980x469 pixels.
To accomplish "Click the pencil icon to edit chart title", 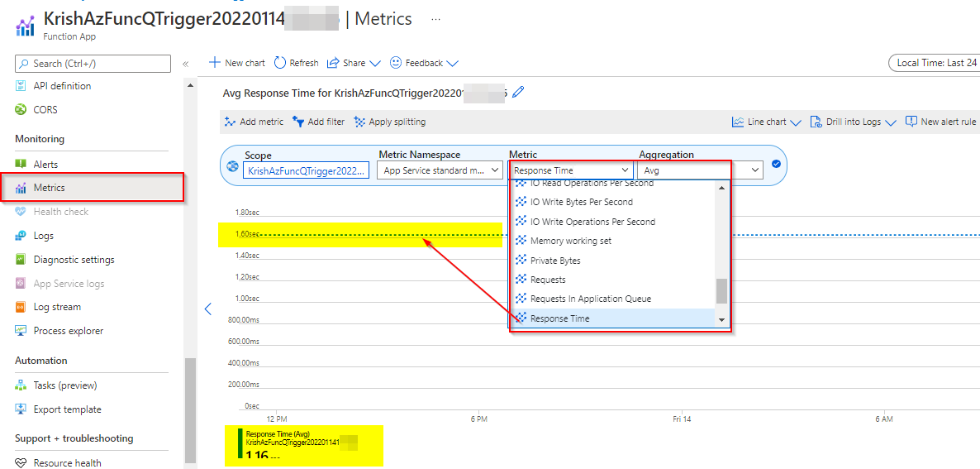I will [517, 93].
